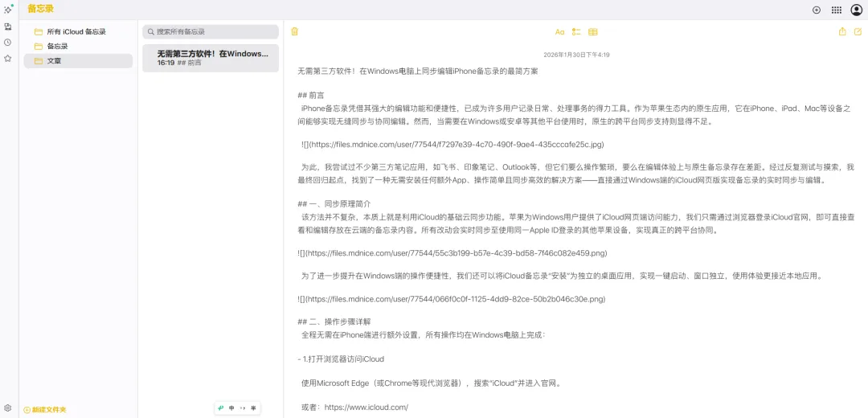Image resolution: width=868 pixels, height=418 pixels.
Task: Click the line starting with 使用Microsoft Edge
Action: tap(431, 383)
